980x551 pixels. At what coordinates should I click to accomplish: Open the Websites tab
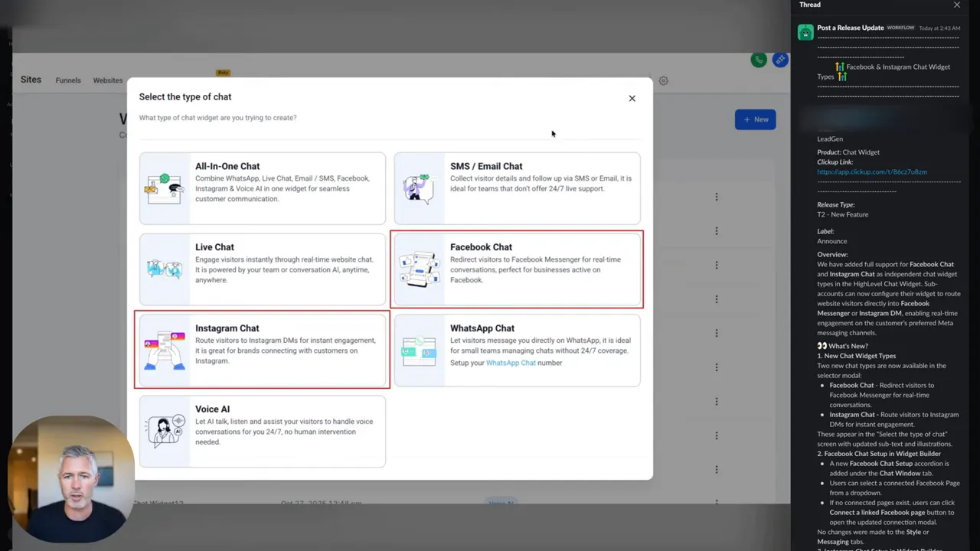pos(108,80)
